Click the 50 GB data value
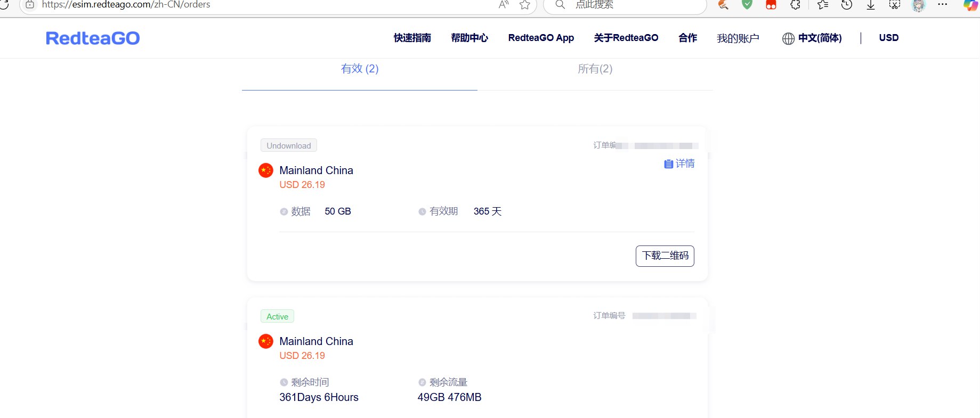This screenshot has height=418, width=980. point(338,211)
